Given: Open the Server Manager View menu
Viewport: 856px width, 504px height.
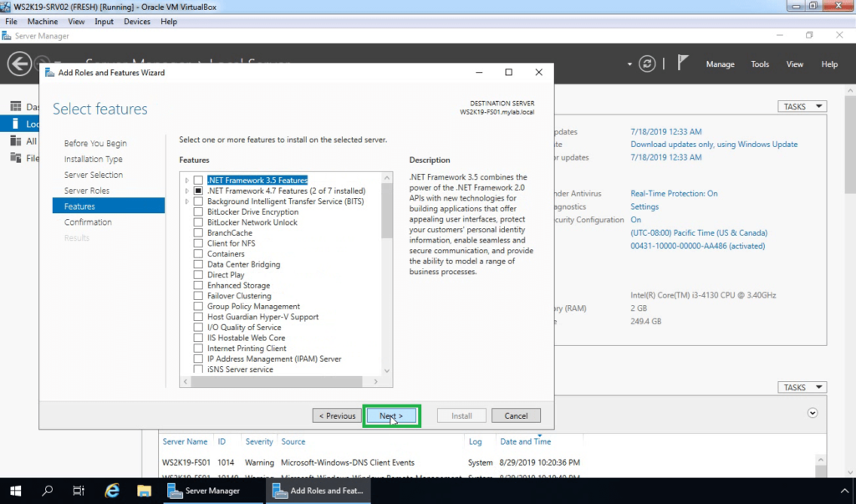Looking at the screenshot, I should pyautogui.click(x=794, y=64).
